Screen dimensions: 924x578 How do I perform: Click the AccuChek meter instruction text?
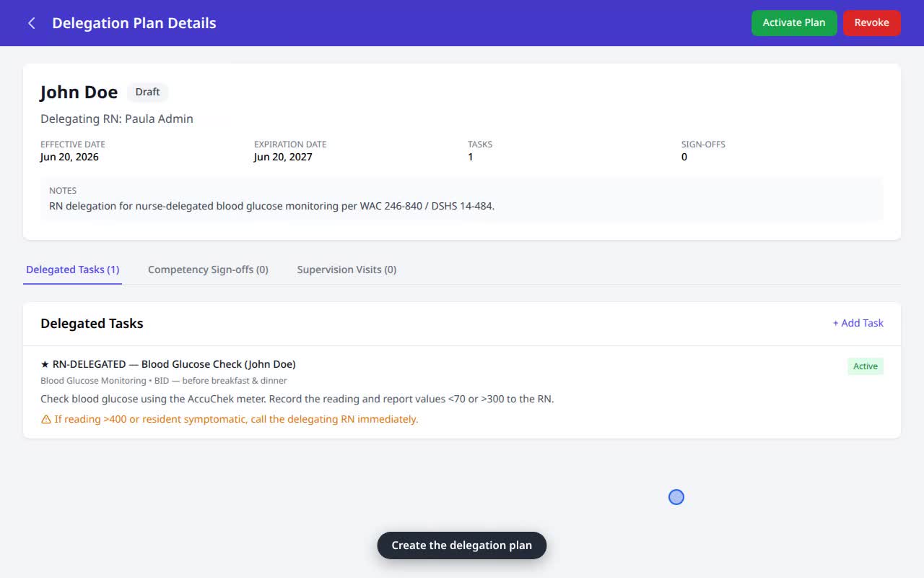(297, 399)
